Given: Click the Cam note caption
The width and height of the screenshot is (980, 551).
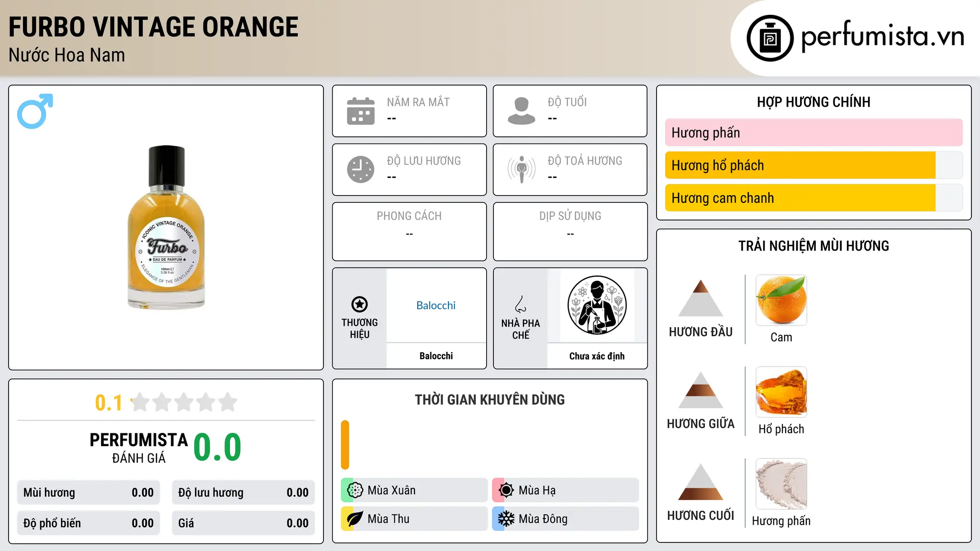Looking at the screenshot, I should pos(781,337).
